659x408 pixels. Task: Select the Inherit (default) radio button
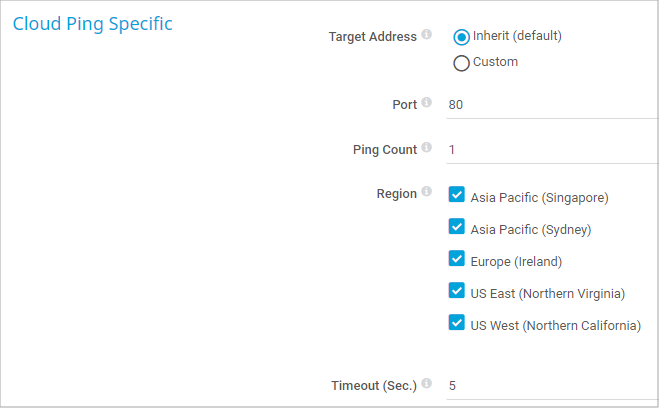[x=461, y=37]
